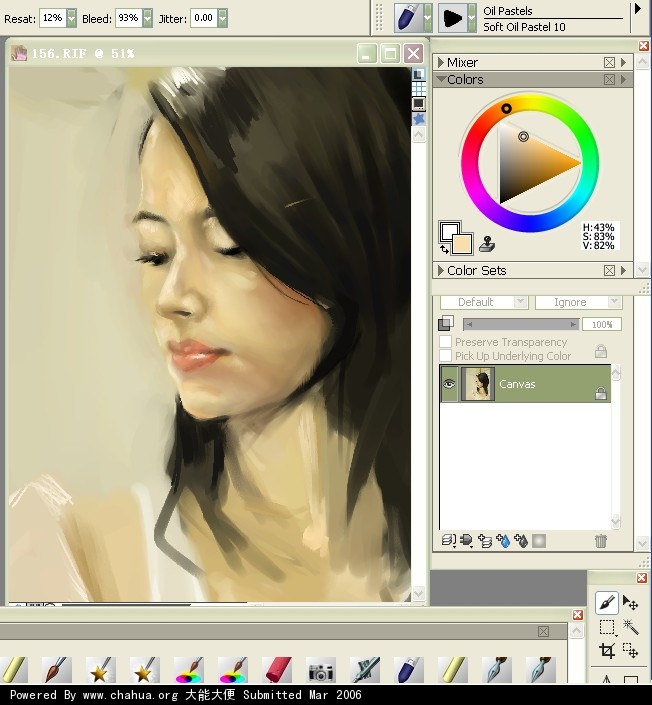Screen dimensions: 652x705
Task: Enable Preserve Transparency checkbox
Action: click(x=445, y=342)
